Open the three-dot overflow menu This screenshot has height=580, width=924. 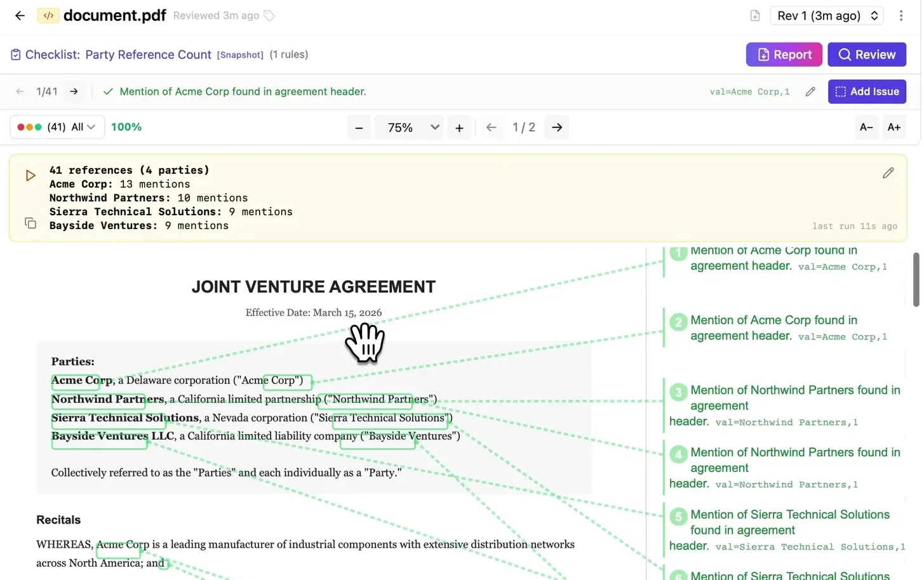click(901, 15)
